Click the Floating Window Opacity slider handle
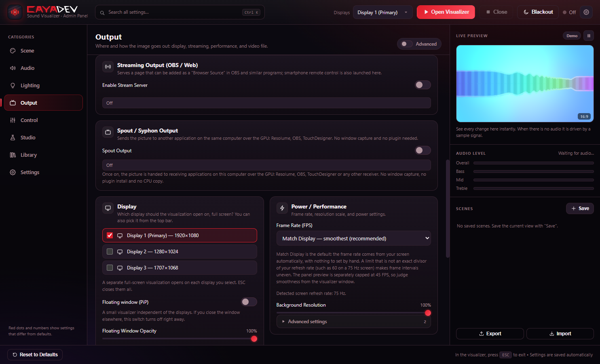Screen dimensions: 600x364 (x=254, y=339)
